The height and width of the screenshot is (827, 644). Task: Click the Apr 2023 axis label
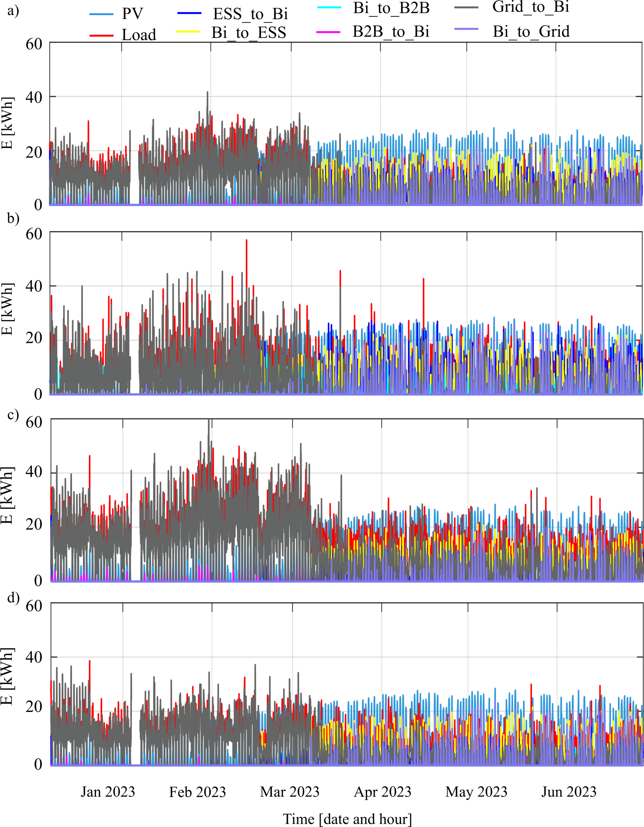[382, 792]
